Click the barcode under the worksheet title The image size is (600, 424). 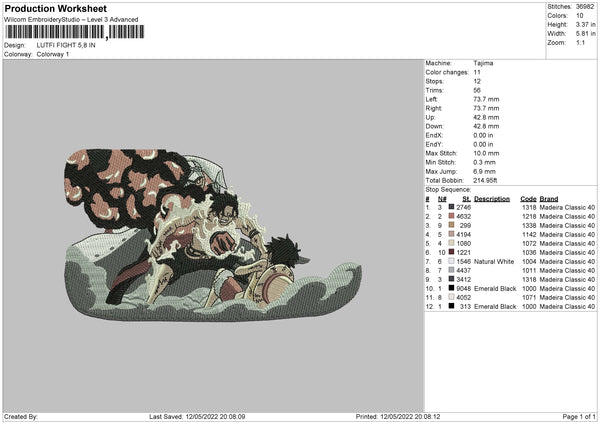click(74, 32)
